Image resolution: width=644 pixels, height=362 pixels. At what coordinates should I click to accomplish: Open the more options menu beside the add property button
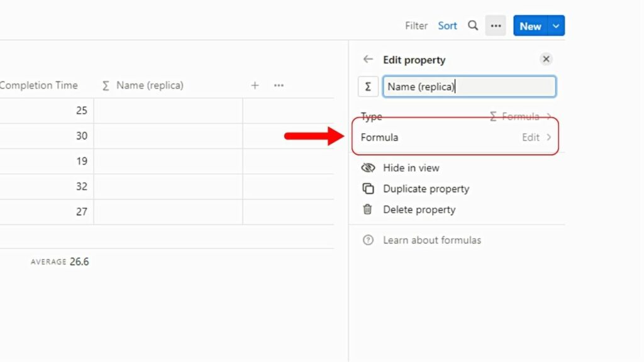(279, 85)
